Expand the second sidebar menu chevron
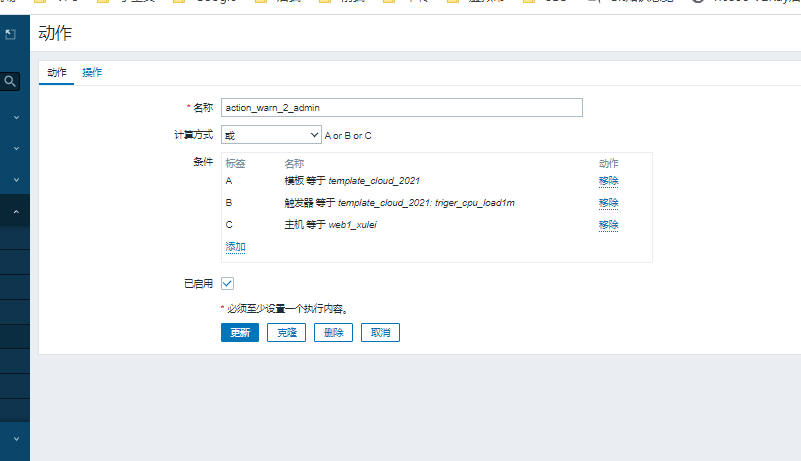Viewport: 801px width, 461px height. click(16, 148)
